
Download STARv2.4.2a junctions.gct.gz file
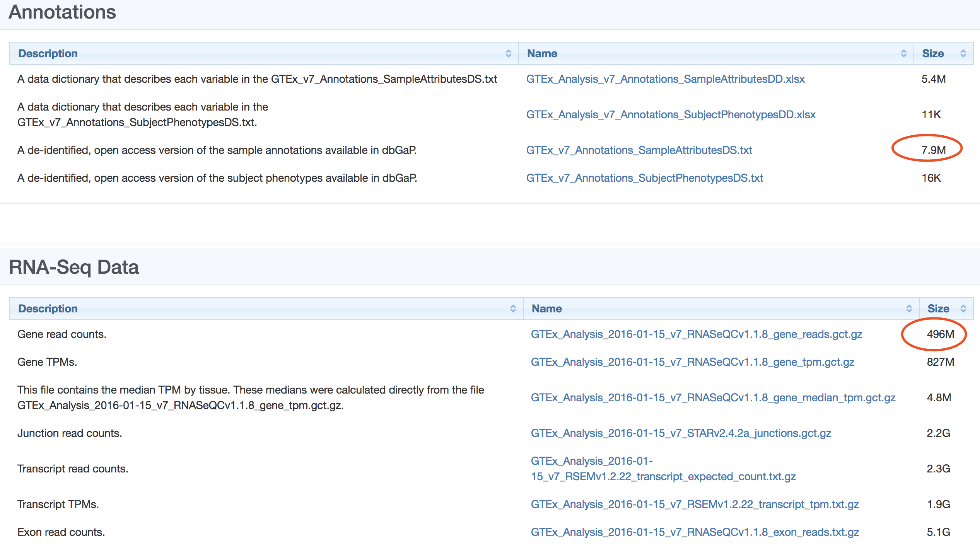coord(681,433)
